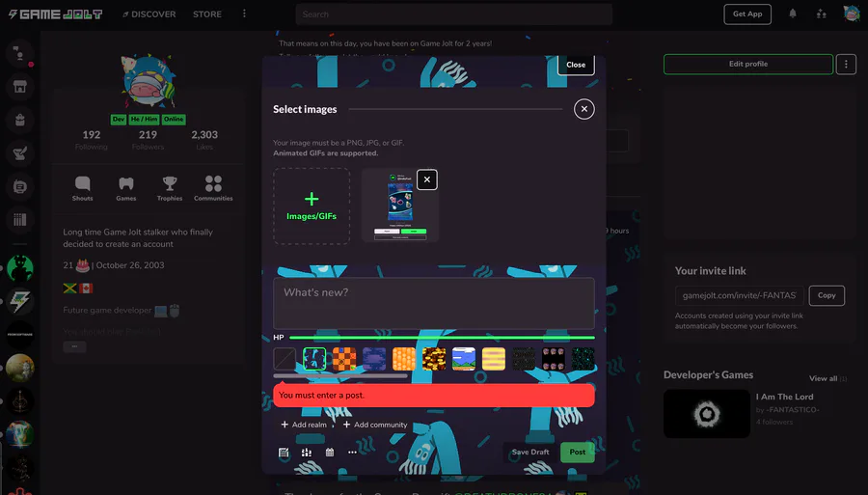
Task: Select the pixel hills landscape background
Action: [464, 359]
